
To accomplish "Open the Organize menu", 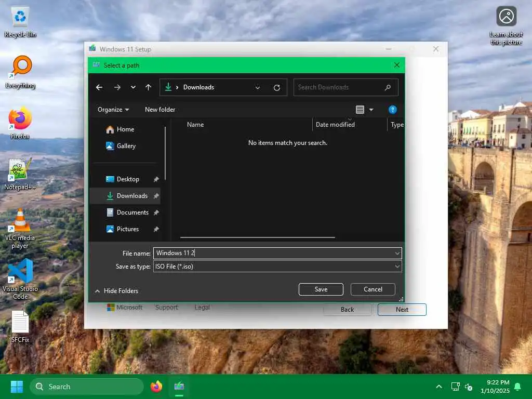I will click(113, 110).
